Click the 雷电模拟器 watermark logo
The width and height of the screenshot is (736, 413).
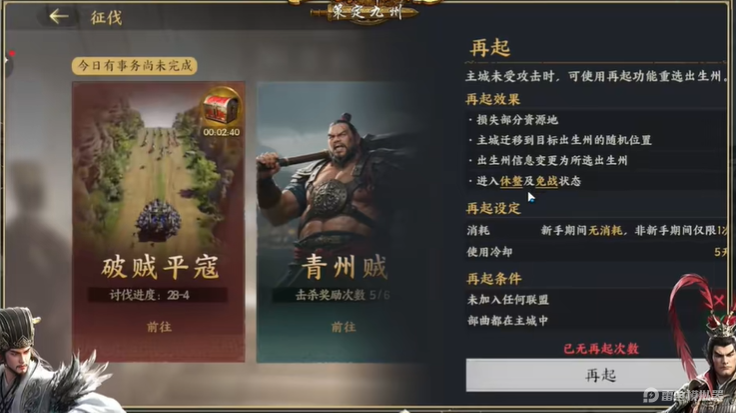(683, 396)
